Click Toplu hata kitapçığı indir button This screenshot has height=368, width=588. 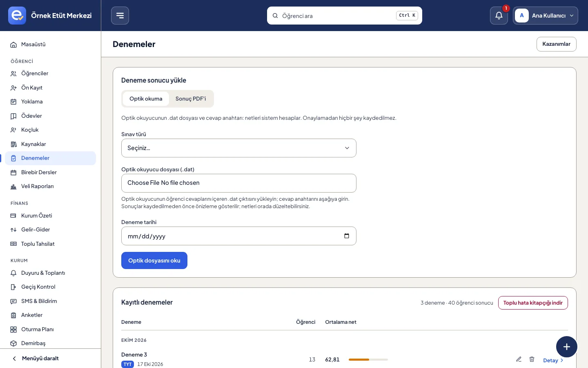[x=533, y=303]
